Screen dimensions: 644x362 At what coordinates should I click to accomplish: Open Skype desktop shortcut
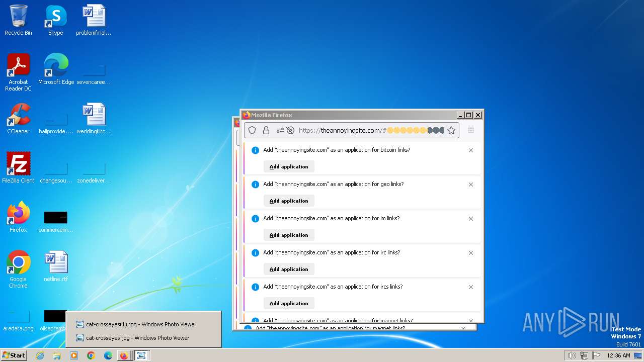[56, 20]
